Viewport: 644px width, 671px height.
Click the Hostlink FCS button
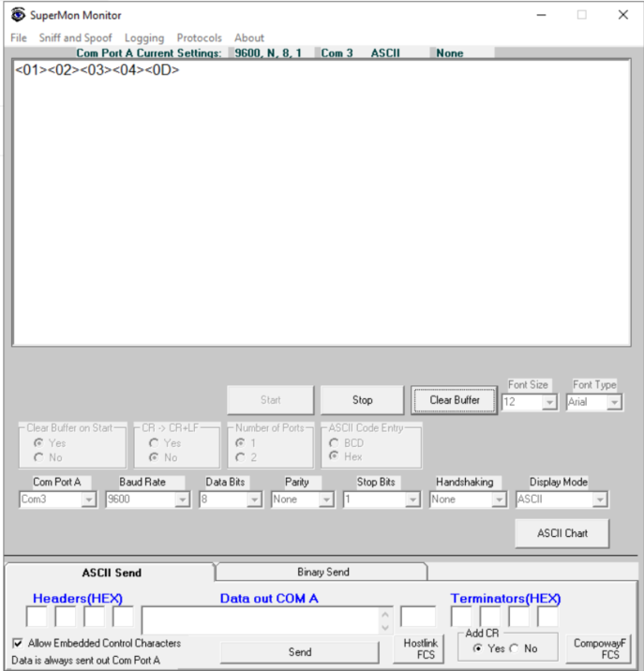420,649
